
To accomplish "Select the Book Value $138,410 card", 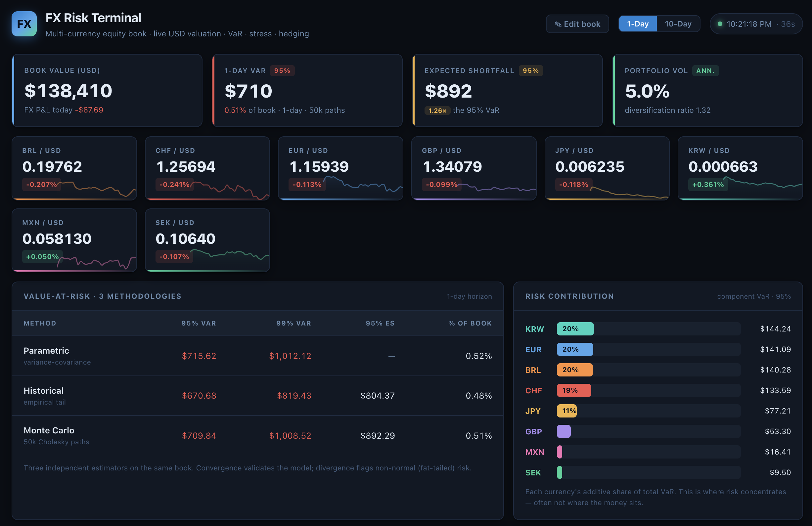I will pos(107,90).
